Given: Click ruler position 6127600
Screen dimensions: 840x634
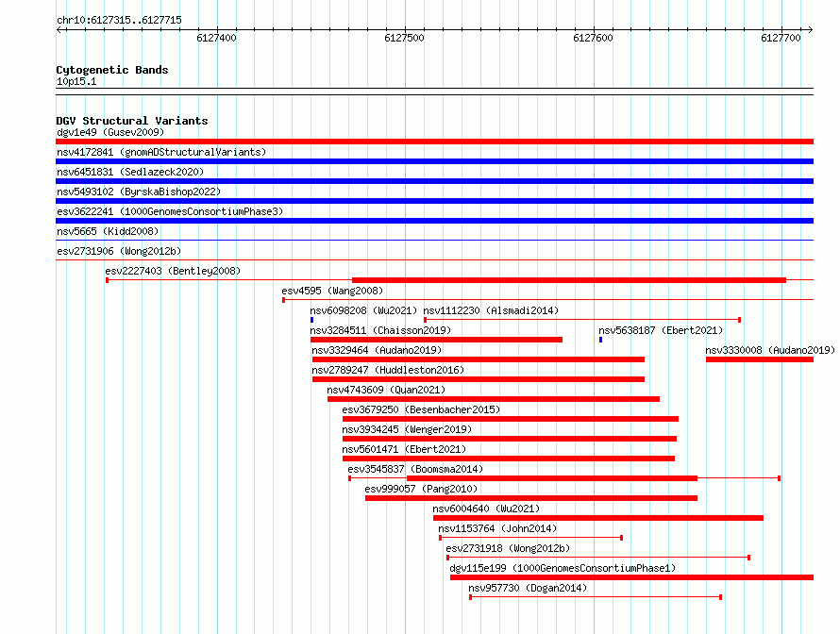Looking at the screenshot, I should [x=593, y=38].
